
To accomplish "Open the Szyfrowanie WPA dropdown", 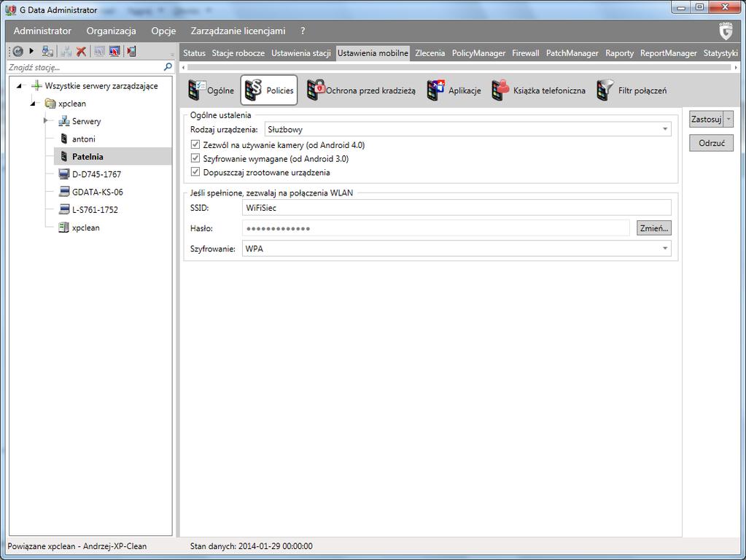I will point(456,249).
